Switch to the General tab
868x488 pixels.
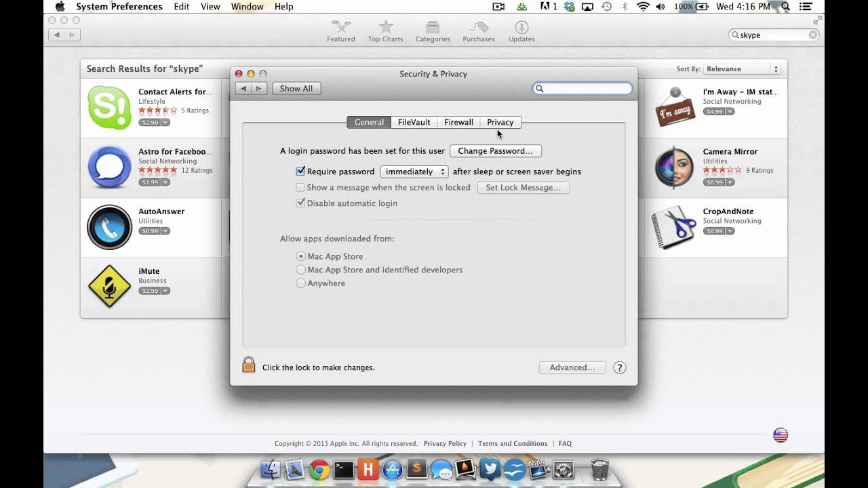(x=369, y=122)
